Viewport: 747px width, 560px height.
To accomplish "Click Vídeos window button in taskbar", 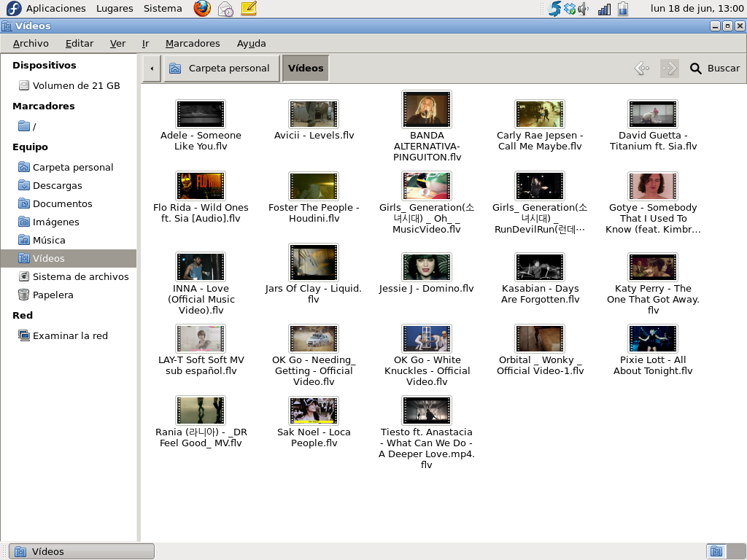I will click(82, 551).
